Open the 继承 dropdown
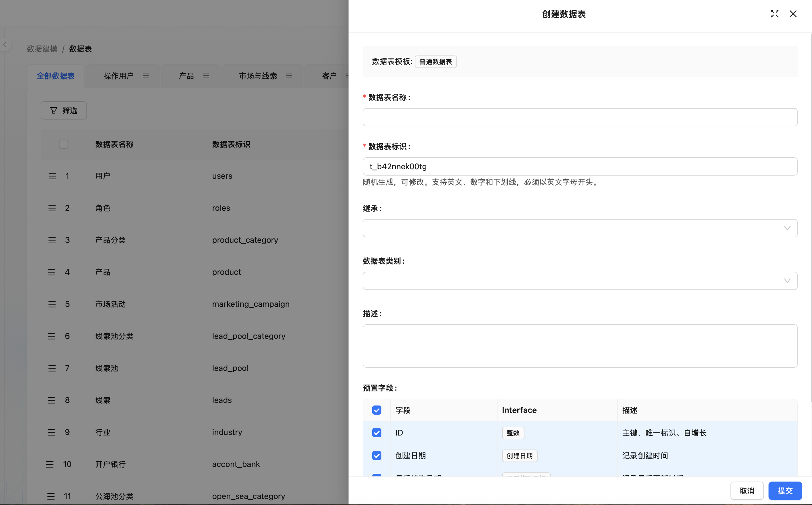Screen dimensions: 812x505 (x=580, y=228)
